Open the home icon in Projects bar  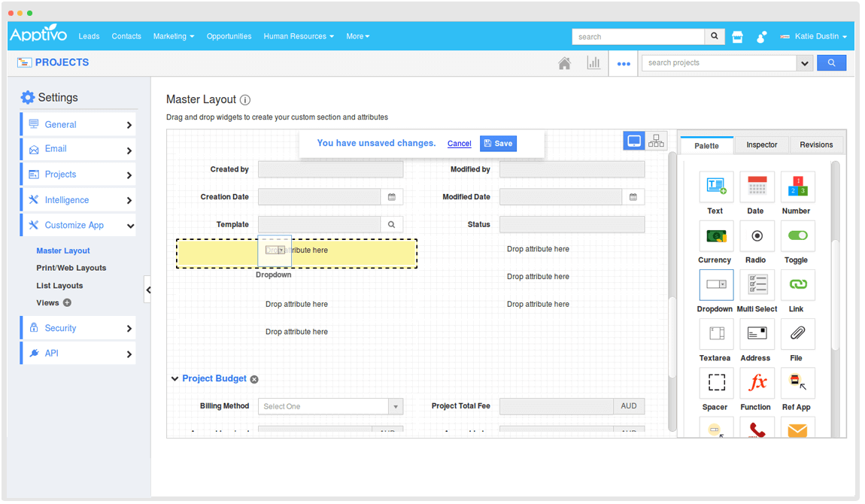pyautogui.click(x=564, y=63)
